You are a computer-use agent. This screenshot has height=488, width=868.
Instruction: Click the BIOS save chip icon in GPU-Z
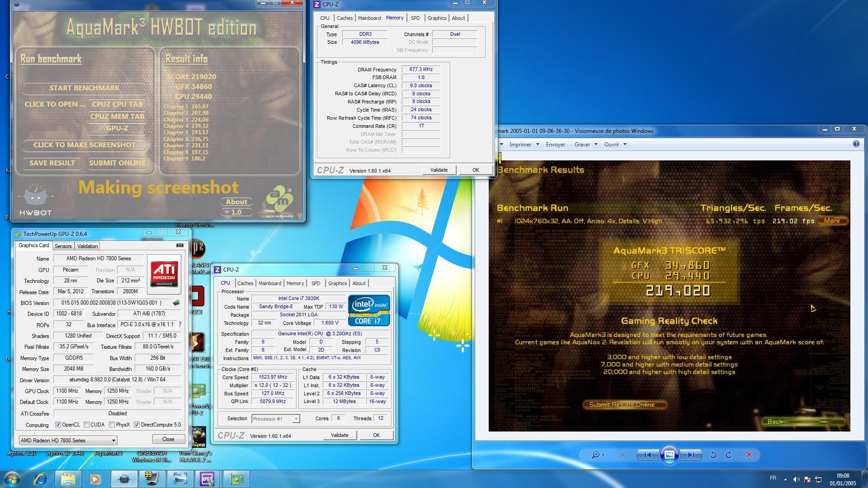176,303
